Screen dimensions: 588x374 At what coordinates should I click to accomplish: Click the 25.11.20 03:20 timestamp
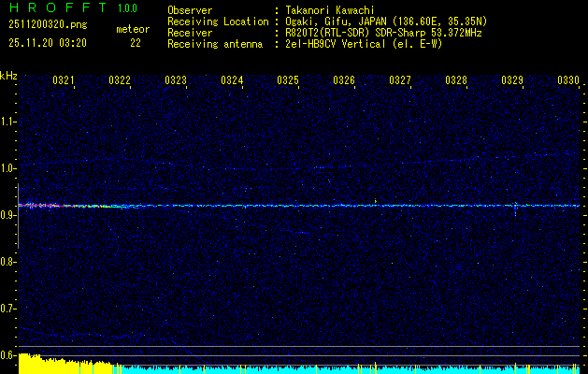[x=48, y=43]
